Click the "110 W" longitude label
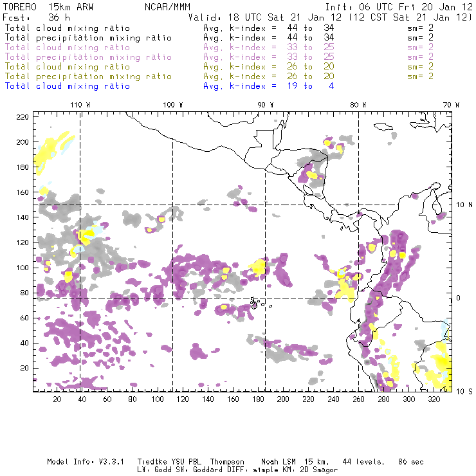This screenshot has height=476, width=476. 80,105
